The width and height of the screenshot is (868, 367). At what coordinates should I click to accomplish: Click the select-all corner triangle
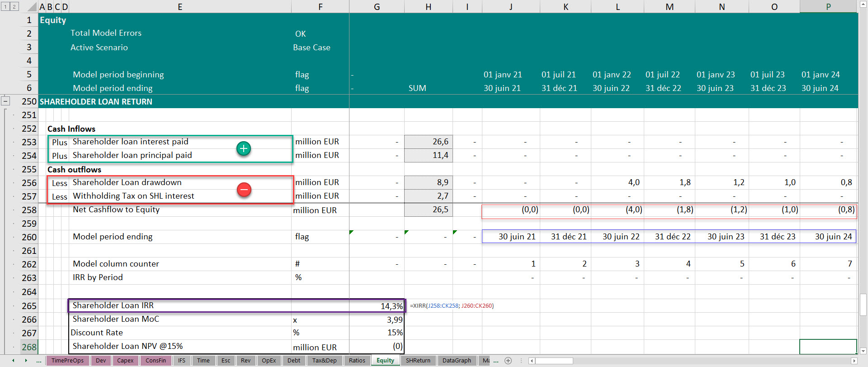(32, 7)
